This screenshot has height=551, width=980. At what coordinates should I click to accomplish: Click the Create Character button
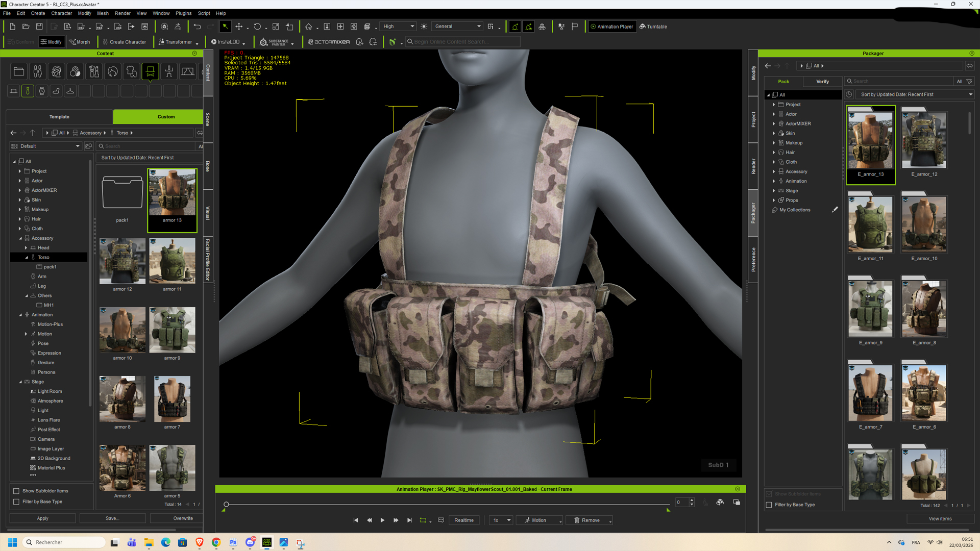124,42
